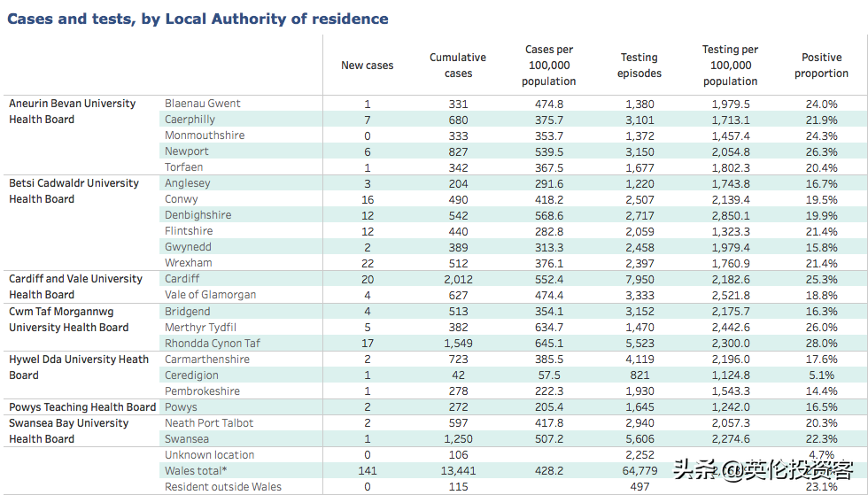The height and width of the screenshot is (495, 868).
Task: Click Blaenau Gwent positive proportion 24.0%
Action: click(822, 104)
